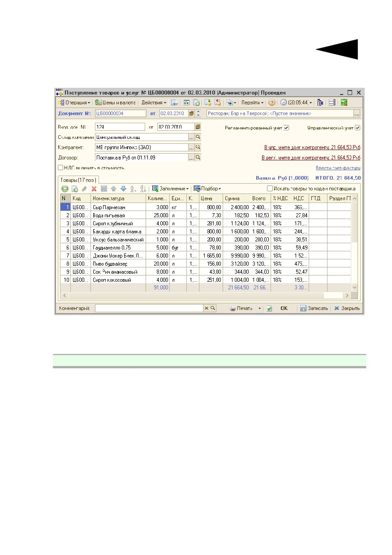Click the list-view icon left of green icon
Screen dimensions: 392x555
(332, 103)
